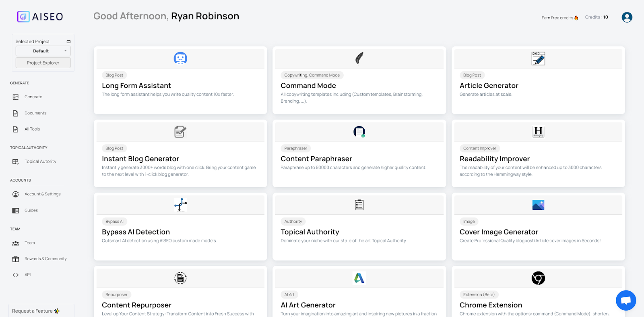This screenshot has width=644, height=317.
Task: Click the Generate sidebar icon
Action: click(16, 97)
